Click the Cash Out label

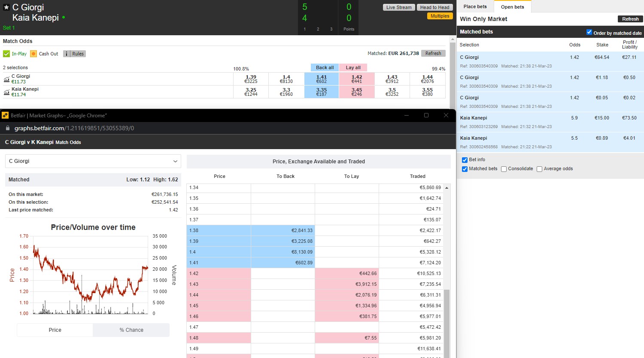[x=49, y=54]
